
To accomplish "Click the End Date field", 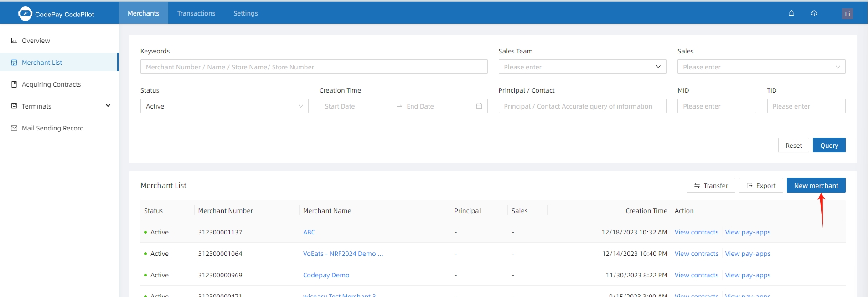I will click(x=438, y=106).
